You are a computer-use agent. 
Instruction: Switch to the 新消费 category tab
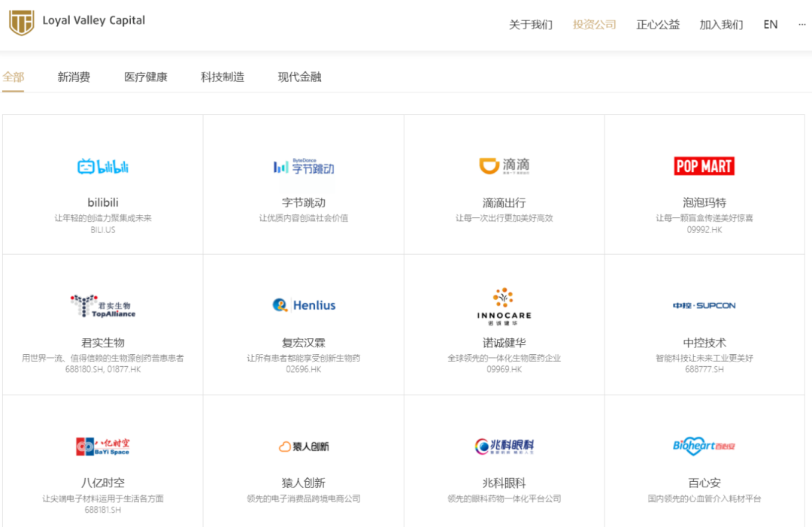[x=74, y=77]
